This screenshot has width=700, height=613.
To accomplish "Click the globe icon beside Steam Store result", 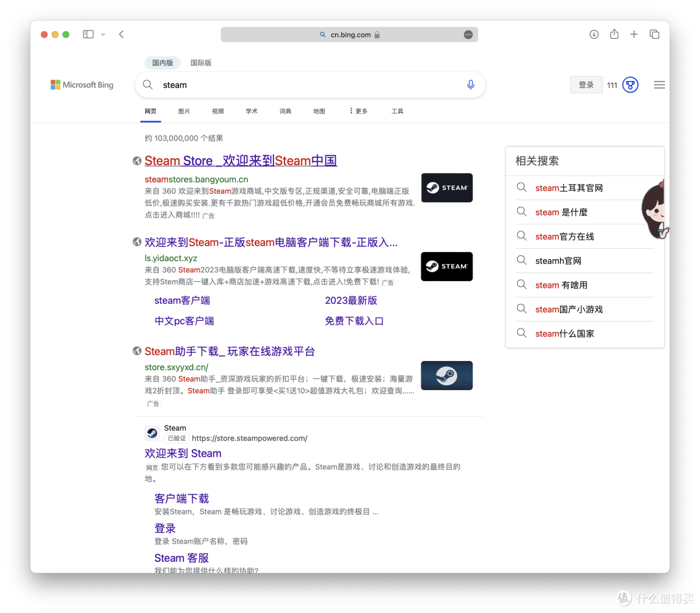I will point(137,161).
